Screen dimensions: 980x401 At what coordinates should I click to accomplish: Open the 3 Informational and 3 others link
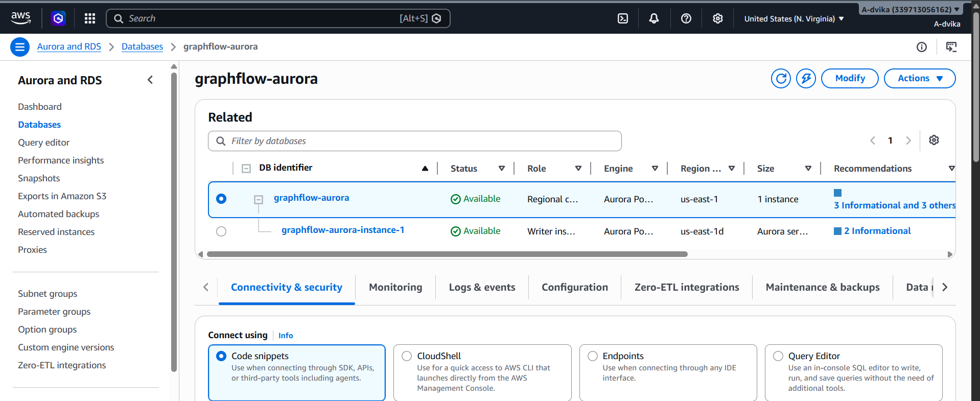(895, 205)
